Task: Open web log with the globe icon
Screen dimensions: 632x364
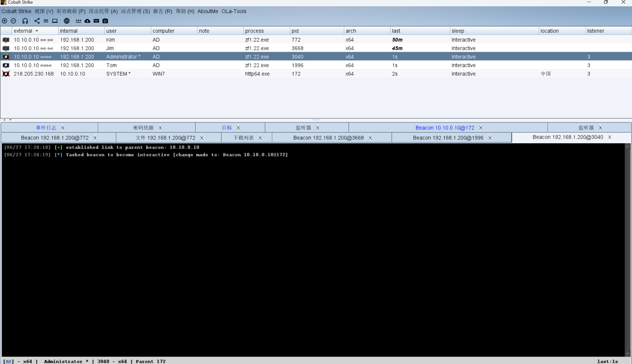Action: 67,21
